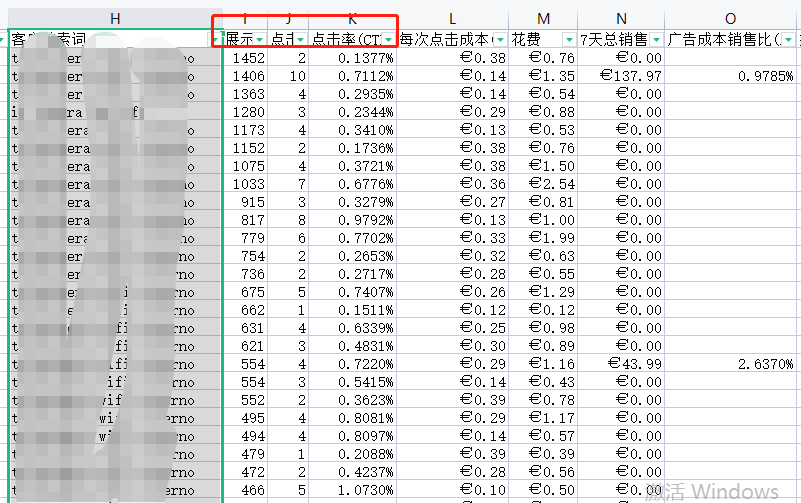Select the impressions cell showing 1363
The width and height of the screenshot is (801, 503).
[x=245, y=94]
